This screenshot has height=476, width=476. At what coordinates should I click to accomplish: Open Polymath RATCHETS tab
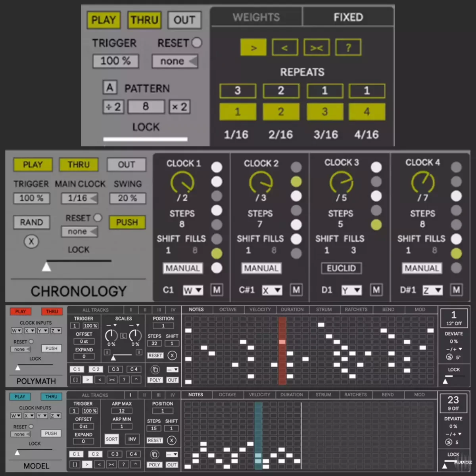click(x=356, y=309)
